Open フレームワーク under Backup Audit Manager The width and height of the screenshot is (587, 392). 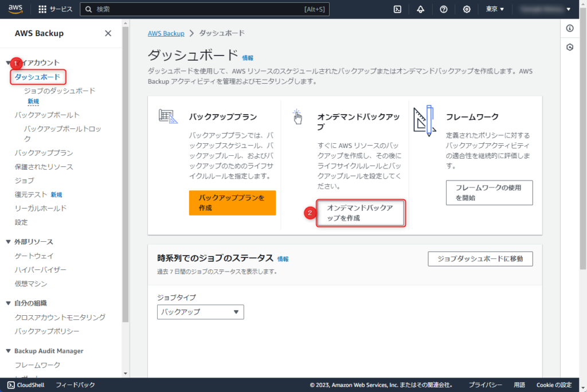[37, 365]
